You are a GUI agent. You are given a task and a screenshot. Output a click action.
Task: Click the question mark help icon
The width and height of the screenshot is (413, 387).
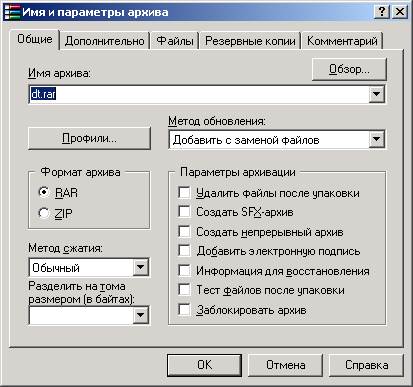click(382, 12)
